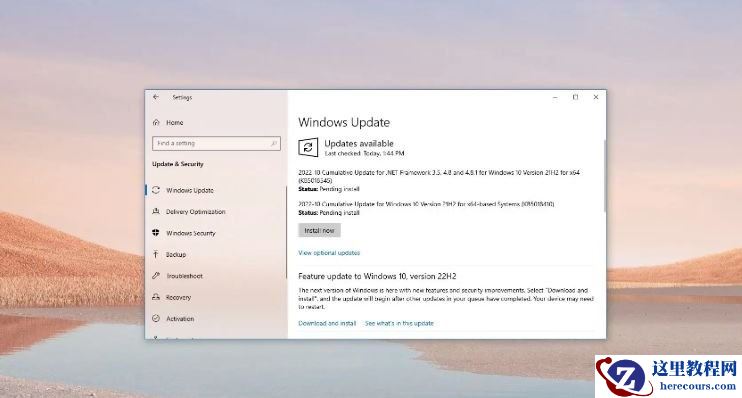The width and height of the screenshot is (742, 398).
Task: Click the search magnifier icon
Action: [x=274, y=143]
